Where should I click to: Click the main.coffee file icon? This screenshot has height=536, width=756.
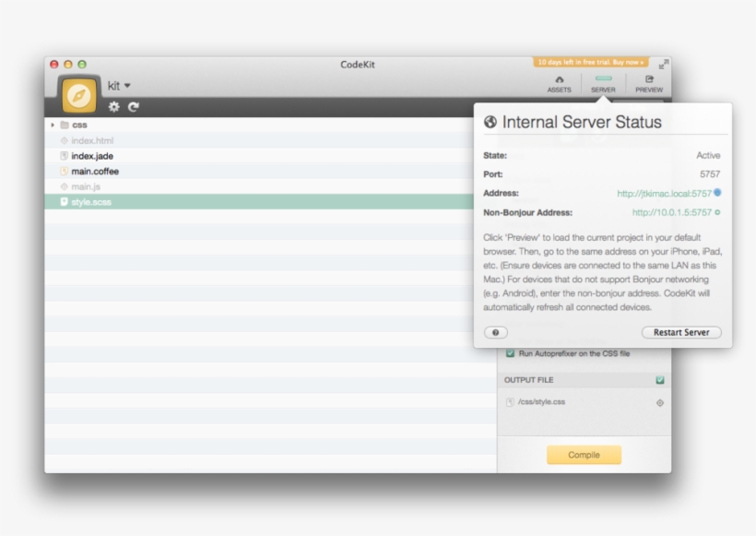65,172
